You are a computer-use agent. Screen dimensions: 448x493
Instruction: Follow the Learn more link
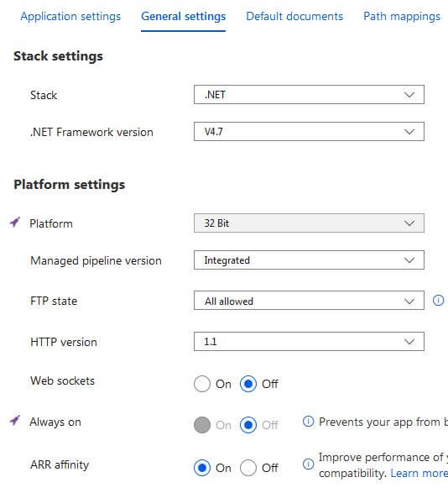tap(419, 473)
